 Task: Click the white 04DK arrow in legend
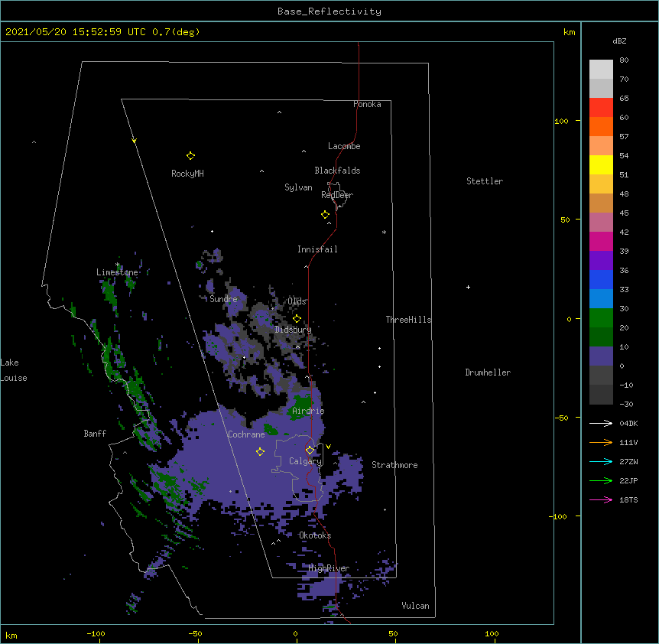pyautogui.click(x=601, y=423)
